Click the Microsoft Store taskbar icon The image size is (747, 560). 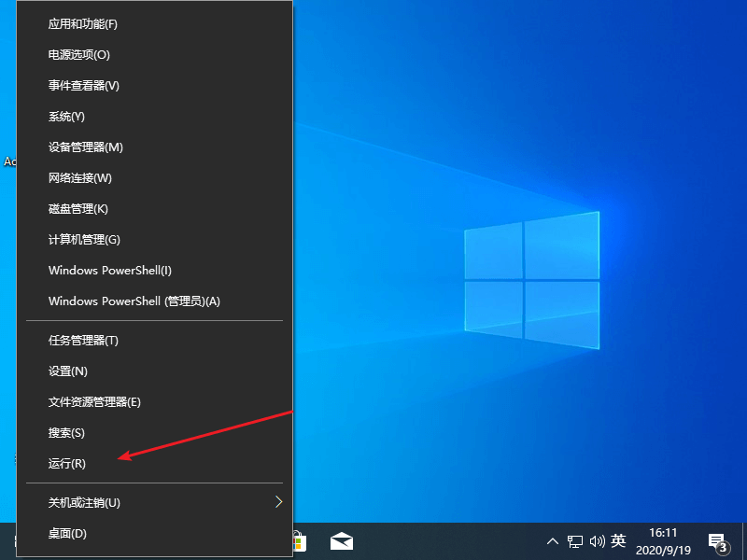tap(299, 541)
